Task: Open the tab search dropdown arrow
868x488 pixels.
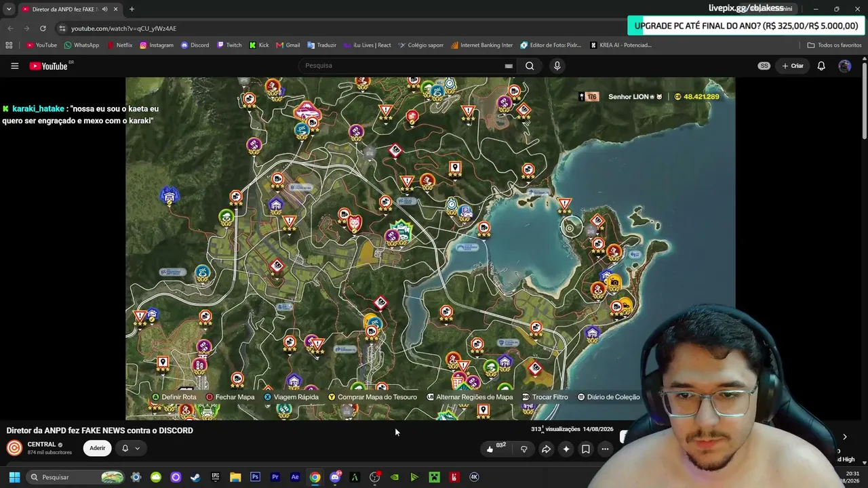Action: point(9,9)
